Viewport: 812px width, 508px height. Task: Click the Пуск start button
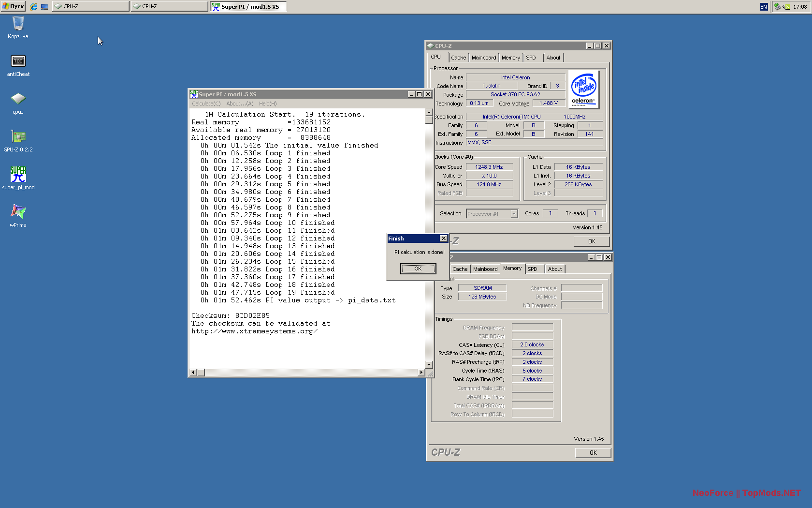point(13,6)
